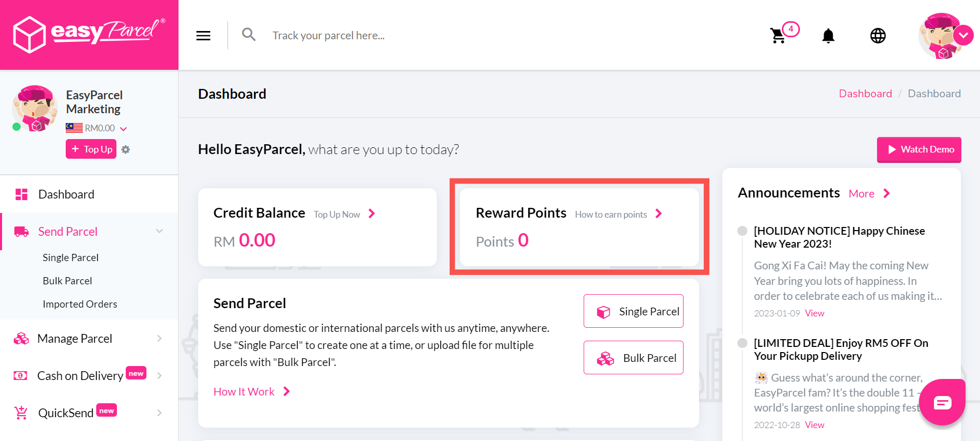The image size is (980, 441).
Task: Click the EasyParcel logo
Action: point(89,34)
